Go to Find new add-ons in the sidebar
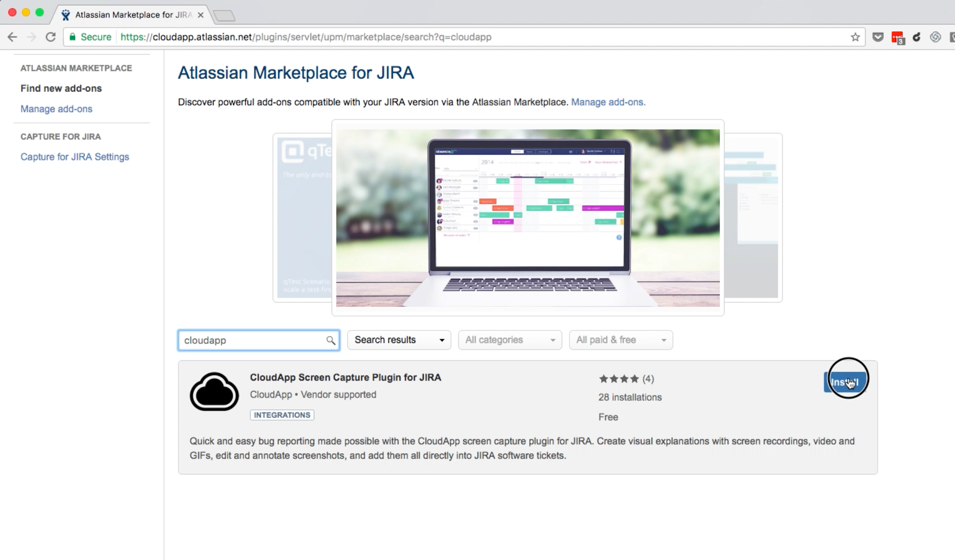Screen dimensions: 955x560 pos(61,88)
